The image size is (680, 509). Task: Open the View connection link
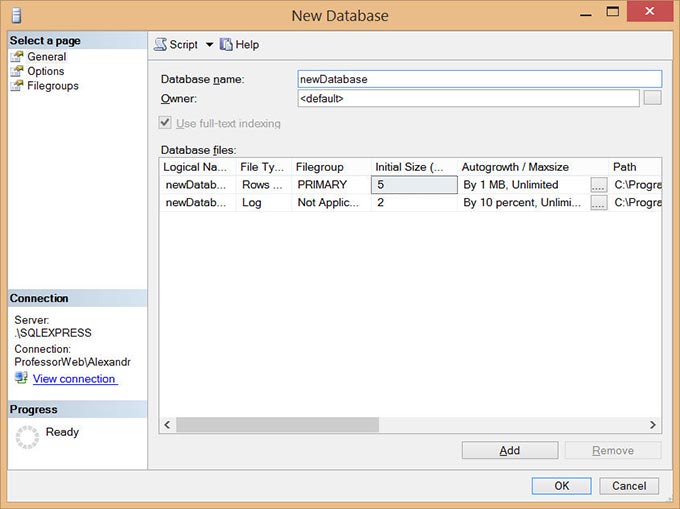75,378
